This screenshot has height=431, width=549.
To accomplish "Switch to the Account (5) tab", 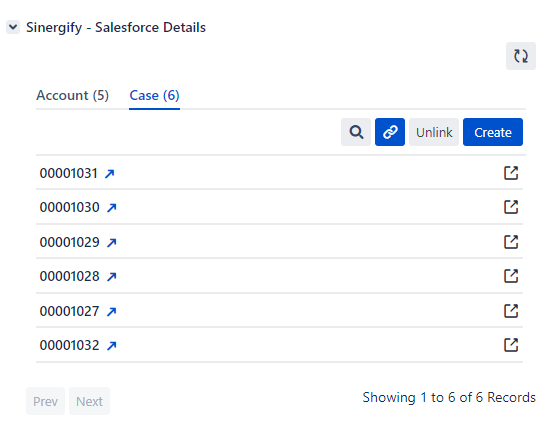I will click(72, 95).
